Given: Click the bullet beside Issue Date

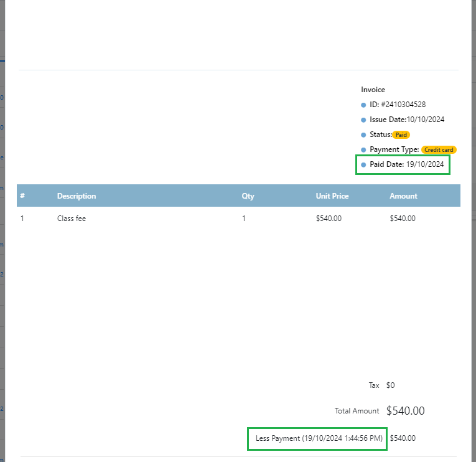Looking at the screenshot, I should tap(363, 120).
